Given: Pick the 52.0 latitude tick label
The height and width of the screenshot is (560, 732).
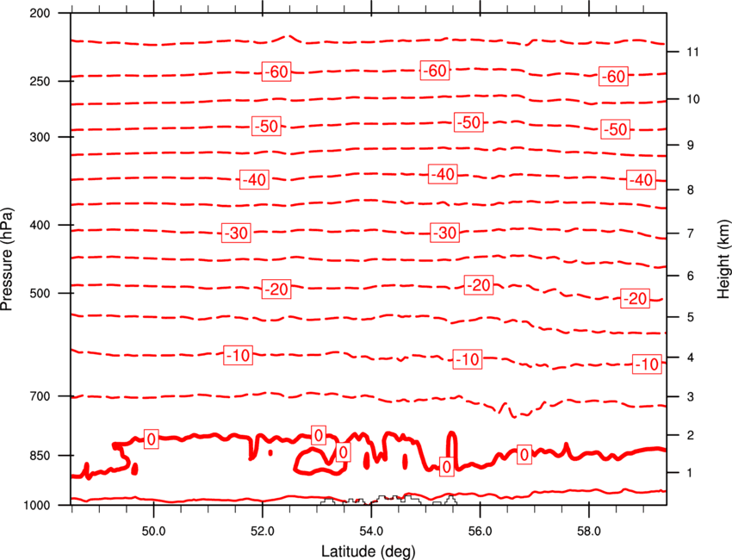Looking at the screenshot, I should [x=263, y=532].
